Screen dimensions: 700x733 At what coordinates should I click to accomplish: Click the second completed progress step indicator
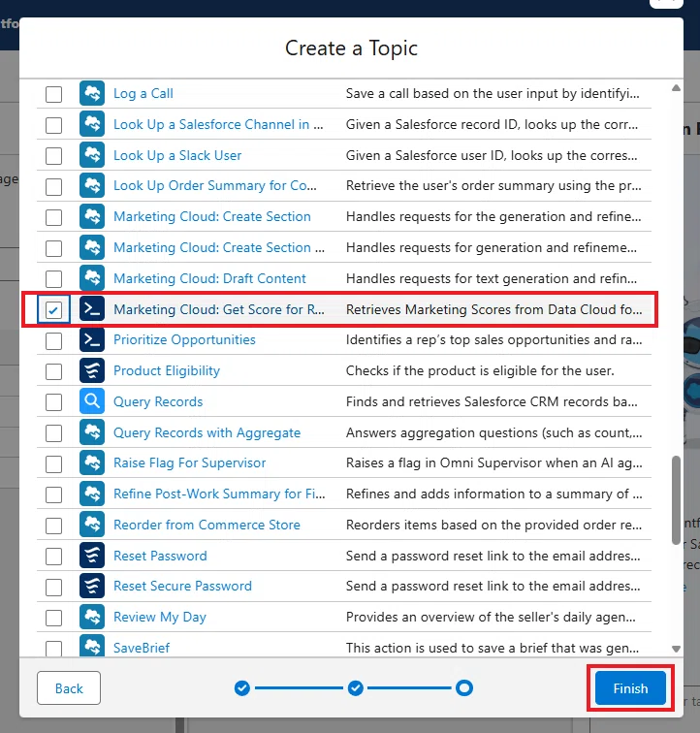coord(356,688)
